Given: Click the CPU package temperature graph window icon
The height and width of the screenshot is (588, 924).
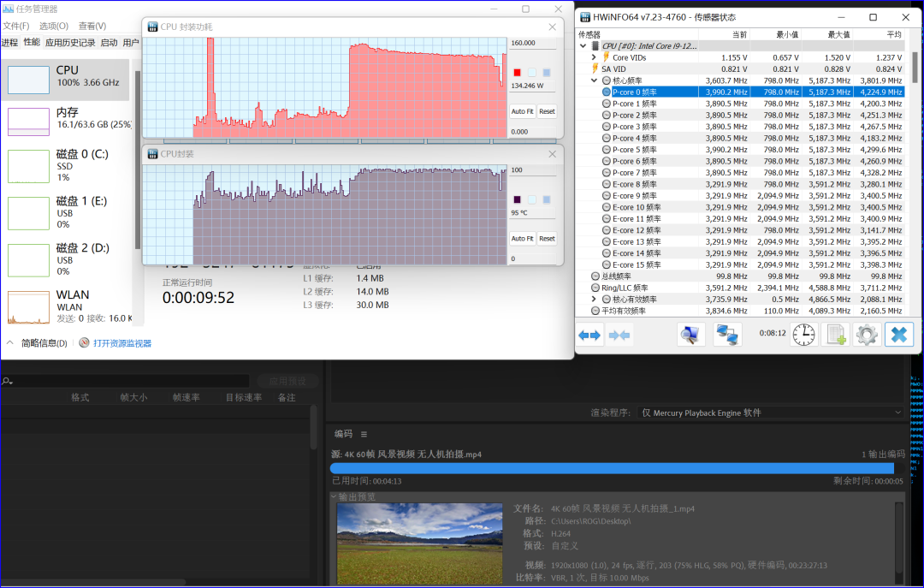Looking at the screenshot, I should tap(152, 154).
